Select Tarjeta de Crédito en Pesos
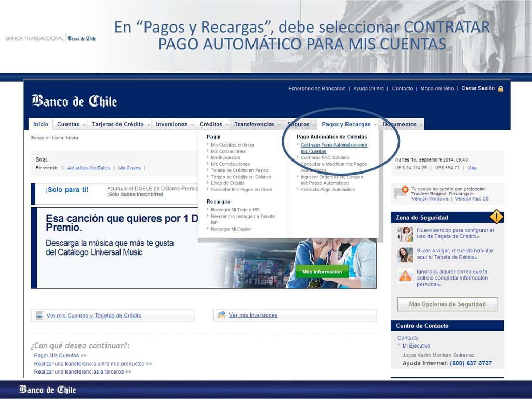Viewport: 532px width, 399px height. 240,170
